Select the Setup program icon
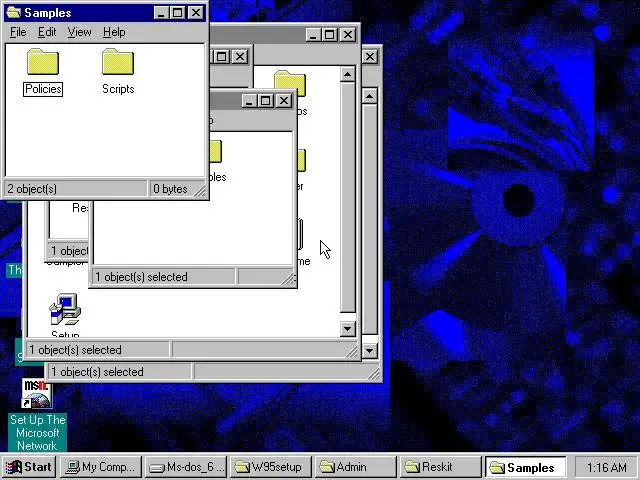 65,309
